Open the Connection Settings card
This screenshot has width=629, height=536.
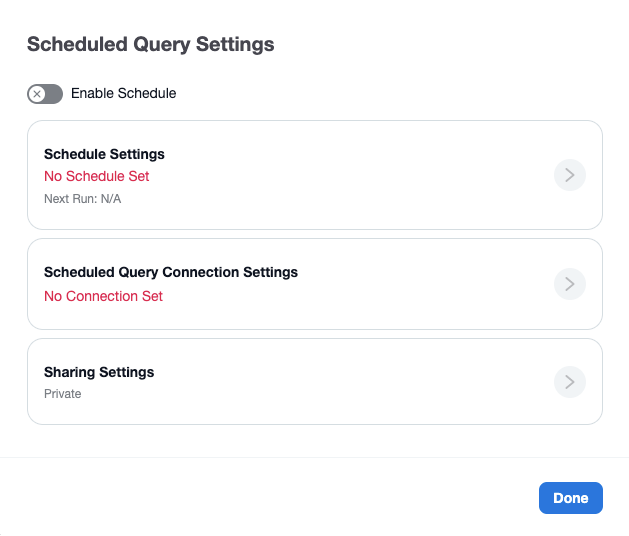[315, 284]
